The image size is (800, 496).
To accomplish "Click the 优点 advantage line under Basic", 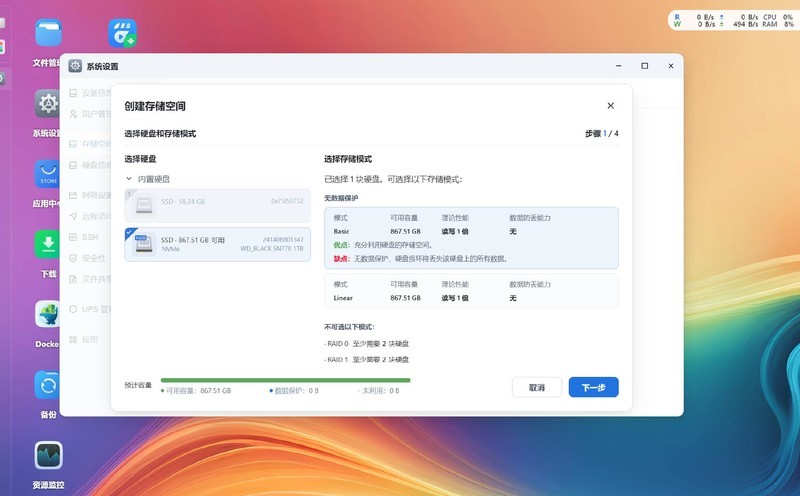I will (x=383, y=245).
